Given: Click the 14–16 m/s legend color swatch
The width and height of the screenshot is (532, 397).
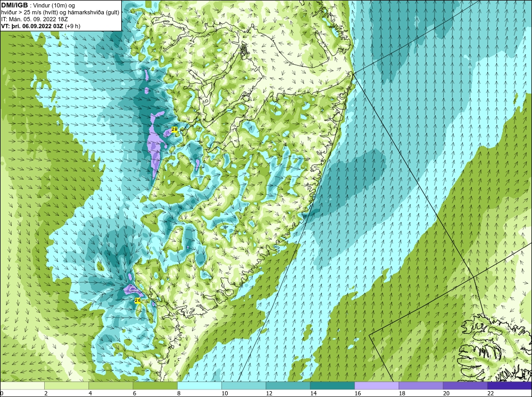Looking at the screenshot, I should click(332, 386).
